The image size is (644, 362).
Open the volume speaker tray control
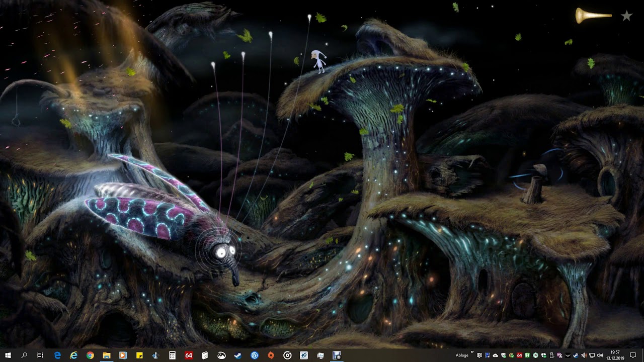click(x=600, y=355)
